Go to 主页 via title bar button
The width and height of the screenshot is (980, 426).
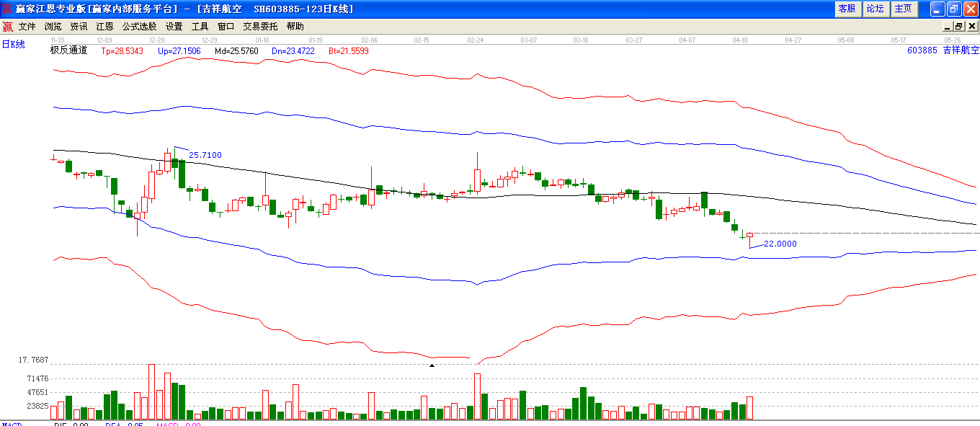tap(903, 9)
